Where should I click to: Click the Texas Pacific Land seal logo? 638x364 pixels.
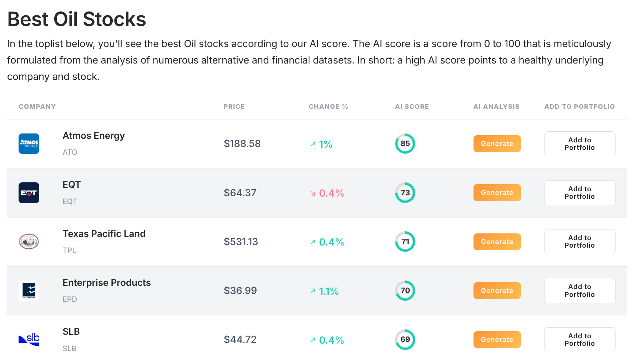[29, 242]
